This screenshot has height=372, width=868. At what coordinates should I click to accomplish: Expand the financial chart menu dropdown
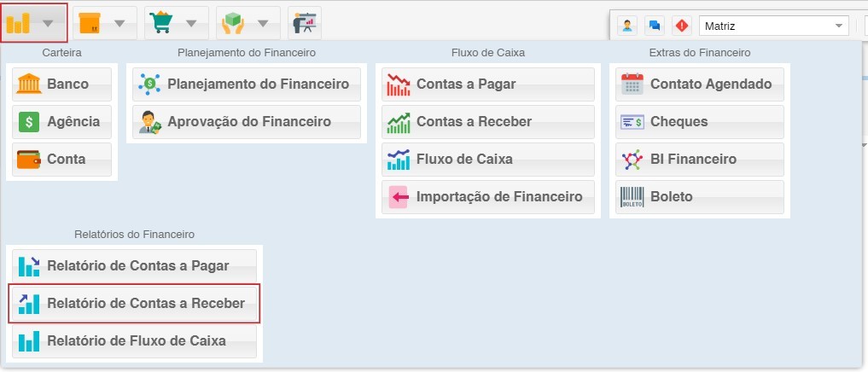point(50,23)
